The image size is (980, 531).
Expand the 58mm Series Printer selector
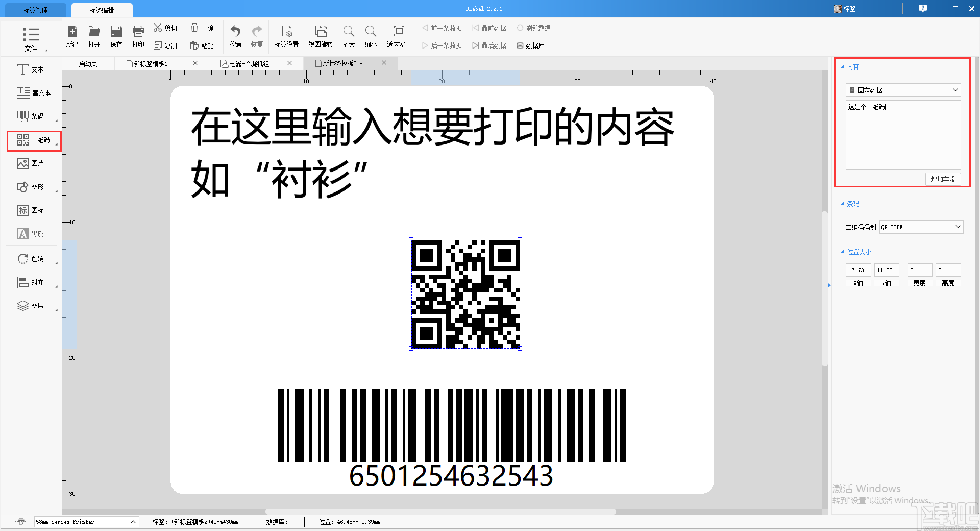pyautogui.click(x=86, y=522)
